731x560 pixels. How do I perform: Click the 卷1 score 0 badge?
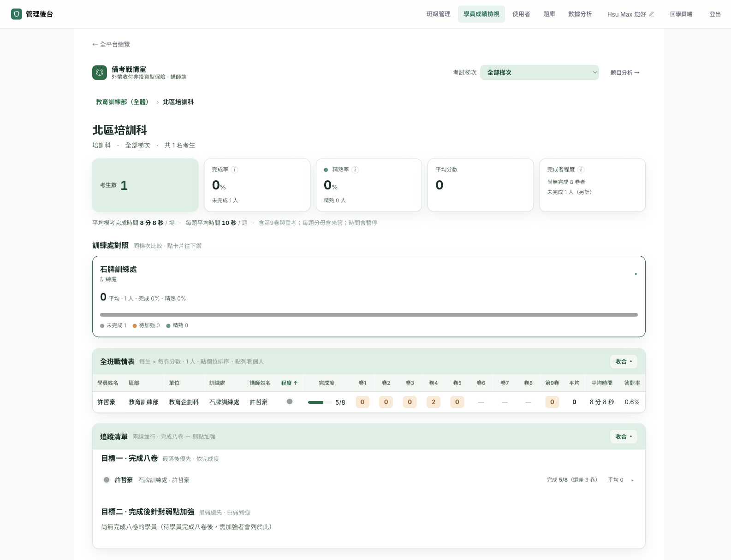coord(363,402)
